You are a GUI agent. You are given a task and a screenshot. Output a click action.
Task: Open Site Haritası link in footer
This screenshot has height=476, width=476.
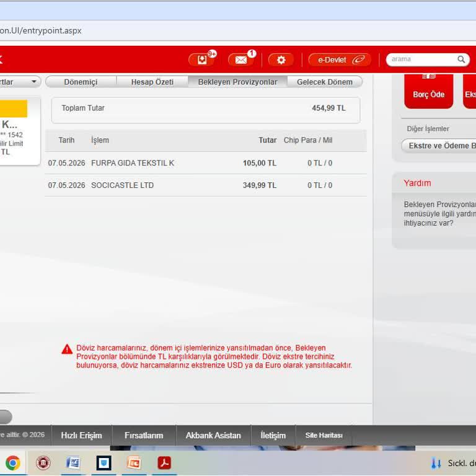pyautogui.click(x=324, y=435)
